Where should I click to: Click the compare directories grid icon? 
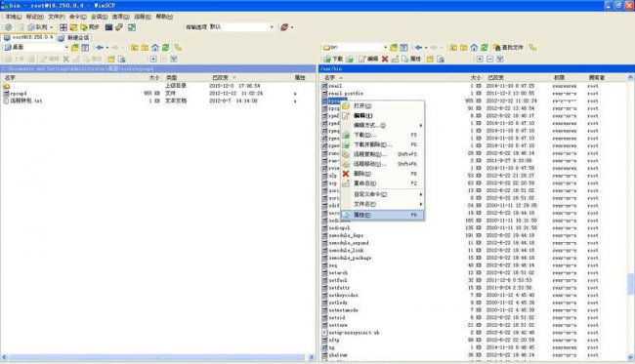63,27
